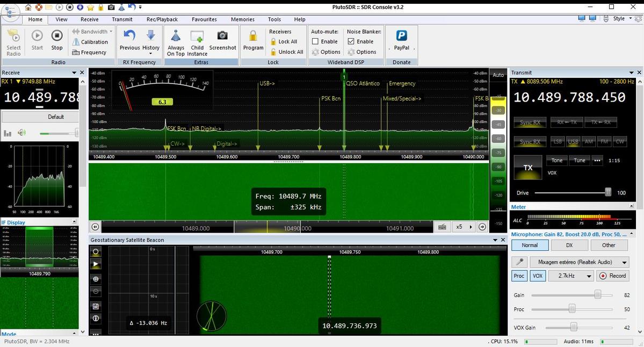Click the Program lock icon
This screenshot has width=644, height=347.
[x=253, y=36]
